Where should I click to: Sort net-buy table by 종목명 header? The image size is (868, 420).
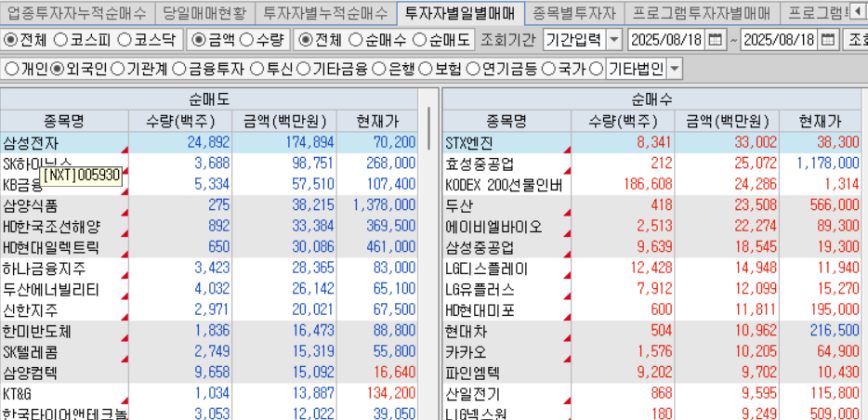pyautogui.click(x=507, y=121)
